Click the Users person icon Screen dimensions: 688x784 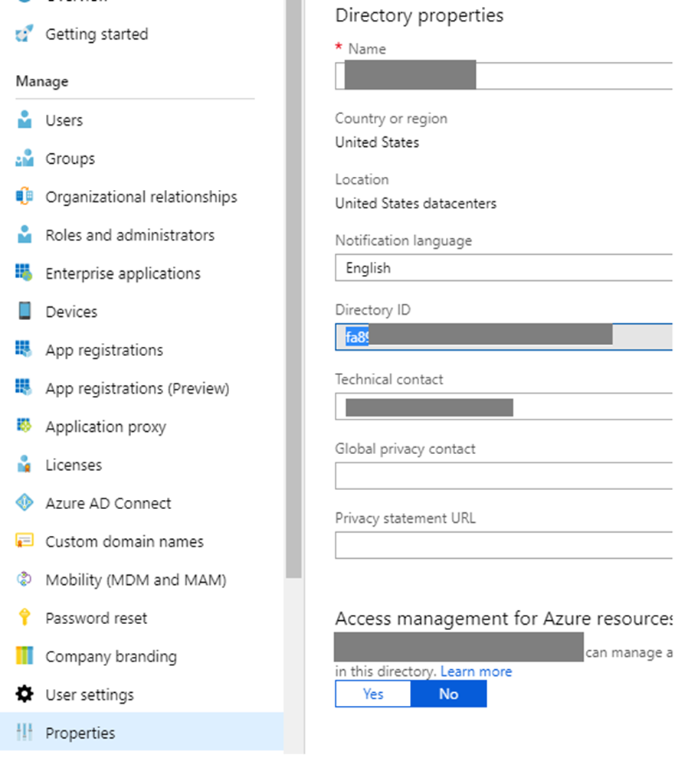point(24,120)
